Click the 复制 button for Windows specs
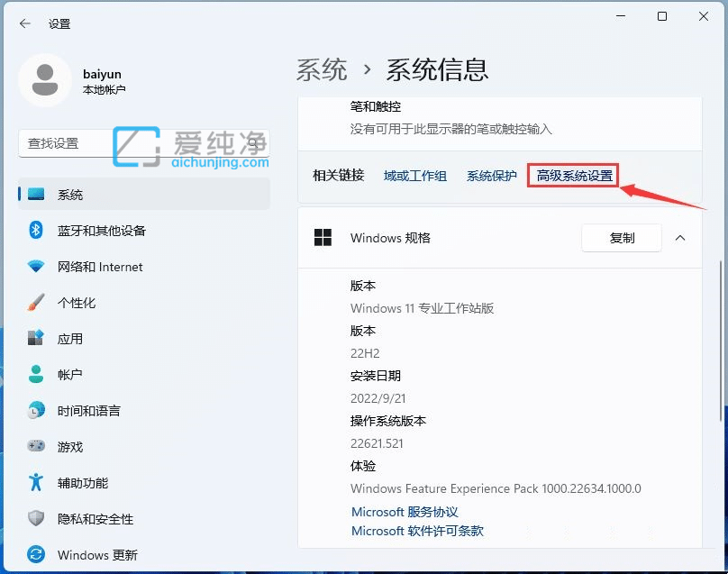This screenshot has height=574, width=728. (x=621, y=238)
